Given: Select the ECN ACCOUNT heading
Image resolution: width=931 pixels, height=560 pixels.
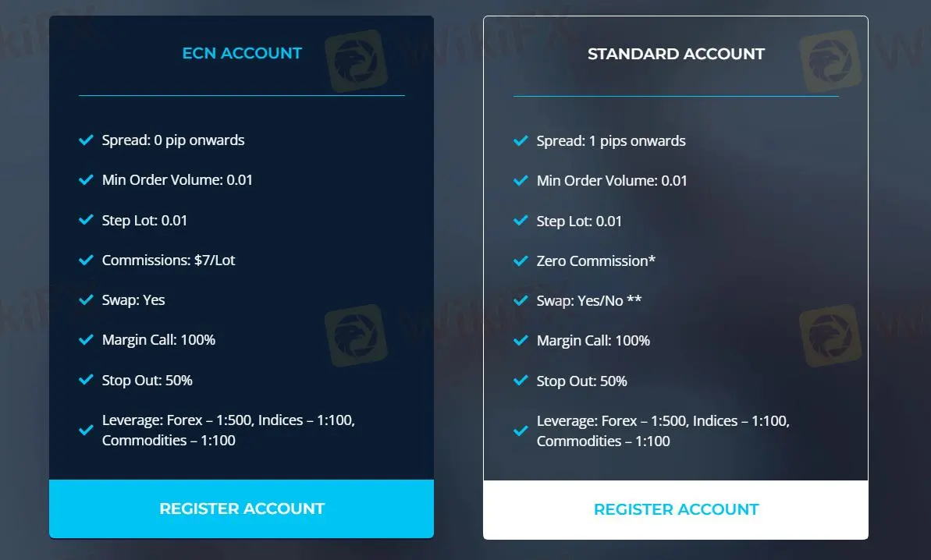Looking at the screenshot, I should (x=242, y=53).
